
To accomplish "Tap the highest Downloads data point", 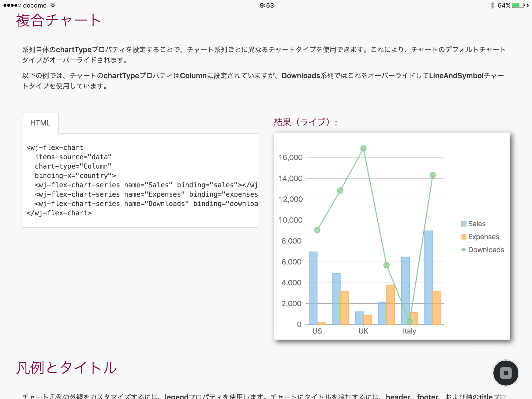I will 363,148.
